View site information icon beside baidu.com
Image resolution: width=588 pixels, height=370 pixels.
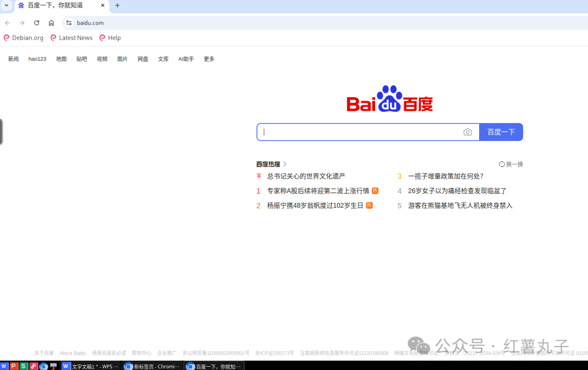pyautogui.click(x=69, y=23)
